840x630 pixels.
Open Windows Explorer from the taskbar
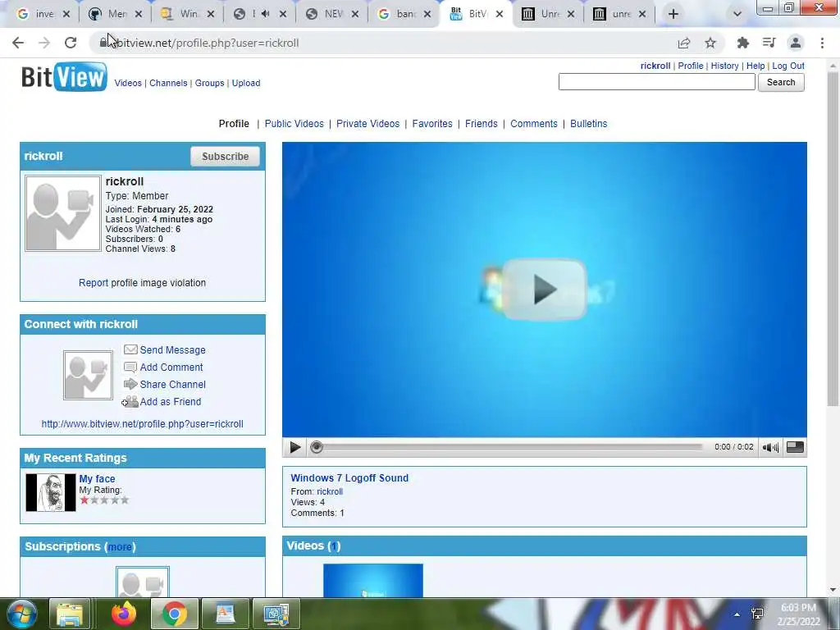click(x=70, y=614)
